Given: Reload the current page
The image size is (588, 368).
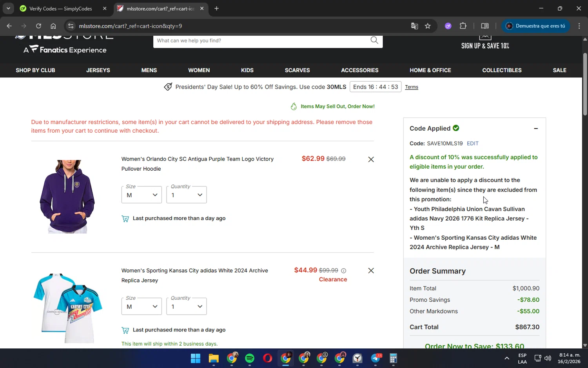Looking at the screenshot, I should pos(38,26).
